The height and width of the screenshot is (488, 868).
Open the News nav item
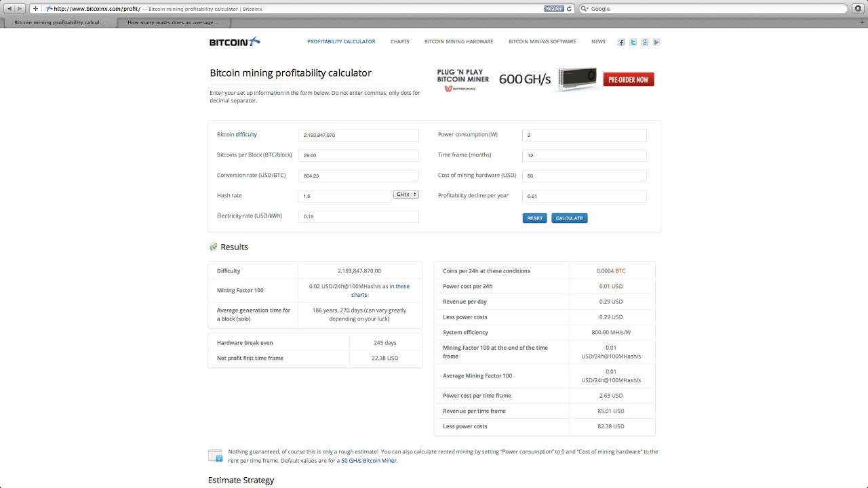(598, 42)
